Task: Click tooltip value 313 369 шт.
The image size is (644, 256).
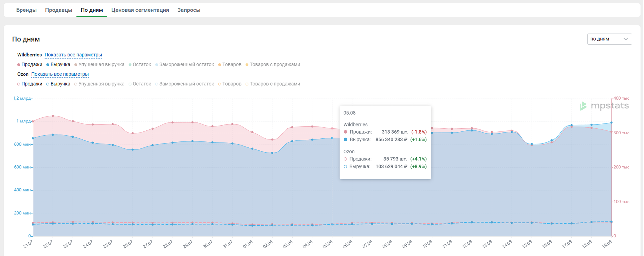Action: click(395, 132)
